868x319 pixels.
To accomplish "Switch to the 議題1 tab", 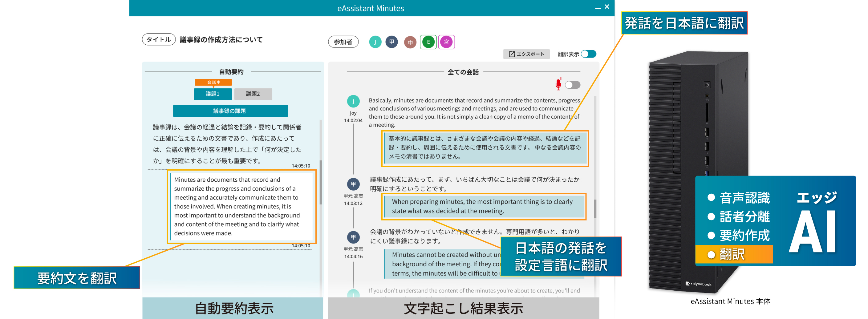I will 213,94.
